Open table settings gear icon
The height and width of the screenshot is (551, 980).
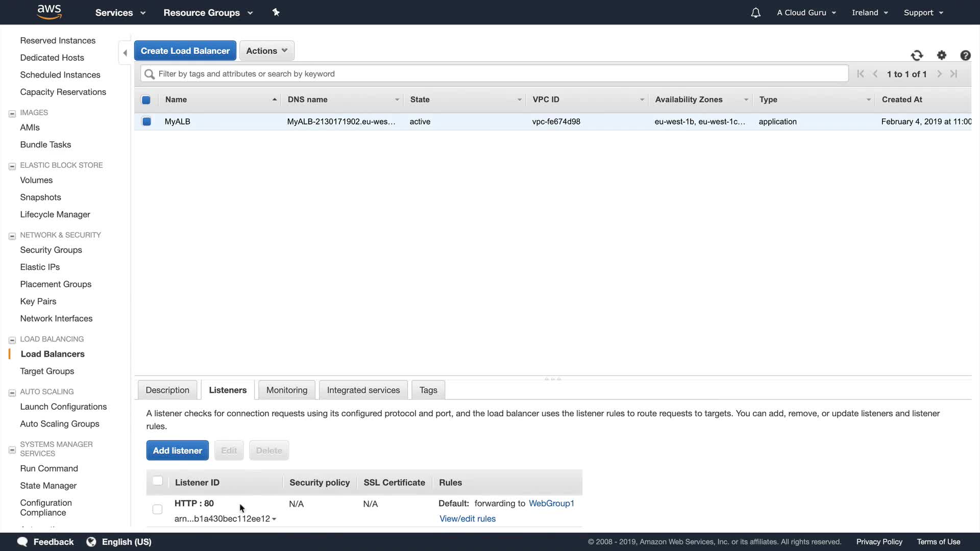click(941, 56)
